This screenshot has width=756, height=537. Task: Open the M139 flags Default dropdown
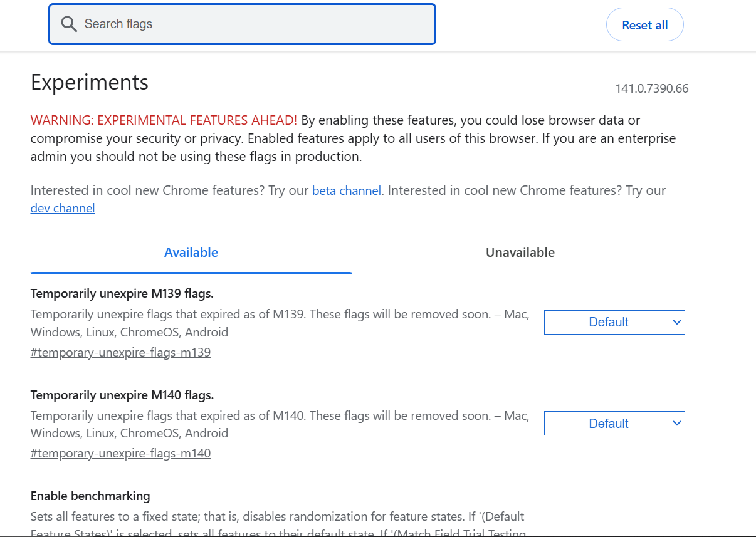(614, 322)
